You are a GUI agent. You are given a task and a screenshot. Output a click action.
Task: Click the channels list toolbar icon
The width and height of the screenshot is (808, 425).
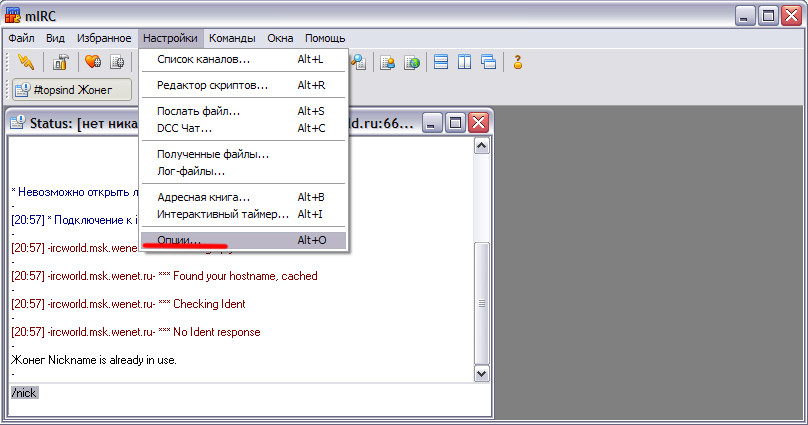[x=117, y=62]
